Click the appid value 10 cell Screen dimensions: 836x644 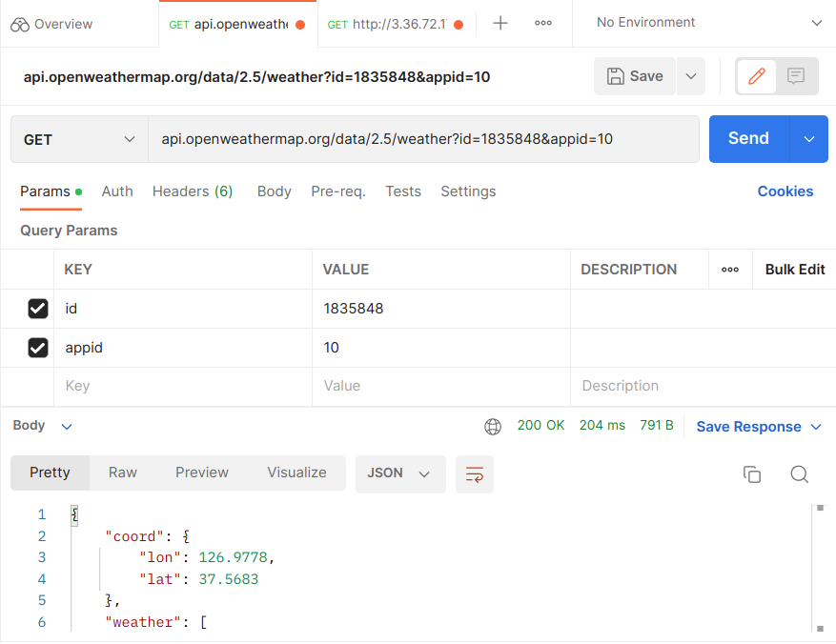click(x=441, y=348)
